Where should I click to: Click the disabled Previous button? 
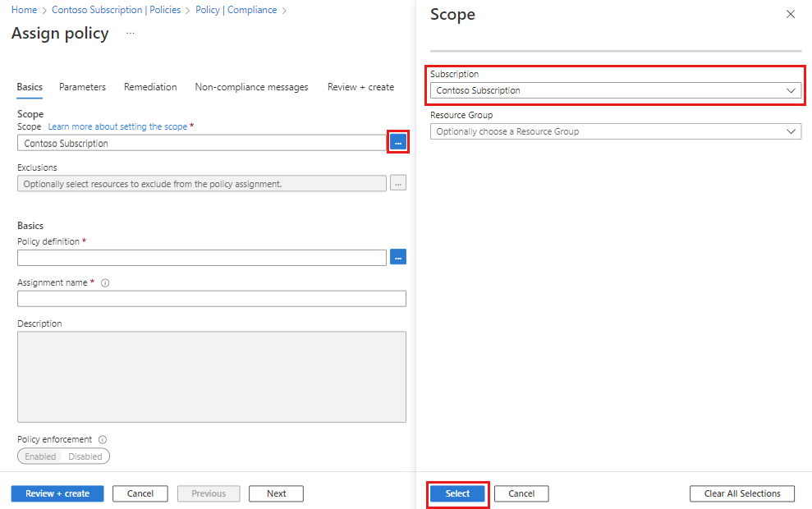[209, 493]
